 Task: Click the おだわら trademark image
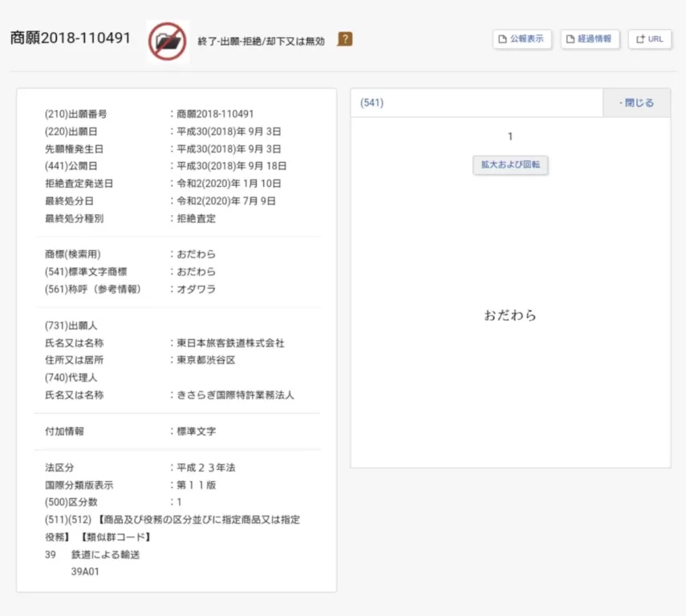coord(510,315)
